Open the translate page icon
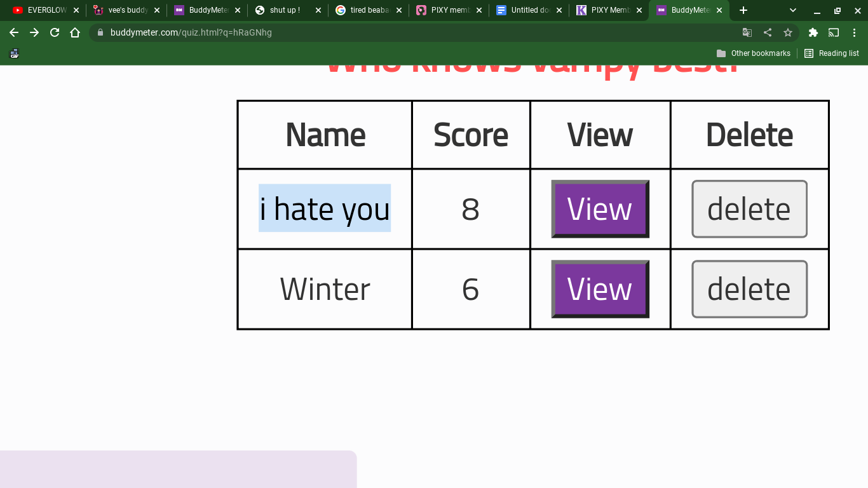Screen dimensions: 868x488 tap(747, 32)
